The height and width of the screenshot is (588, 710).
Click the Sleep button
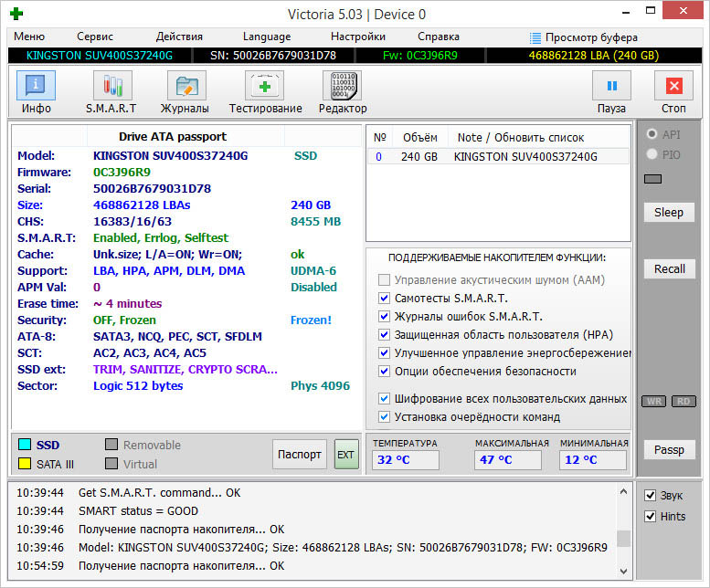coord(669,212)
